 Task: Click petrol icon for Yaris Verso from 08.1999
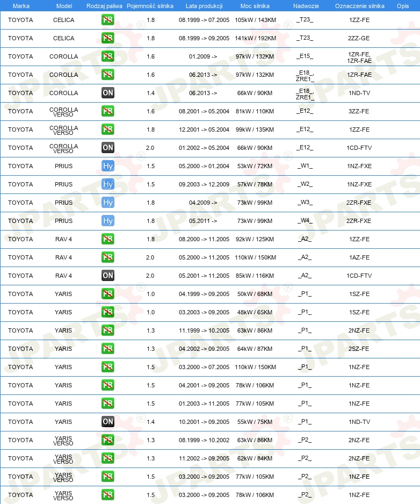tap(107, 440)
